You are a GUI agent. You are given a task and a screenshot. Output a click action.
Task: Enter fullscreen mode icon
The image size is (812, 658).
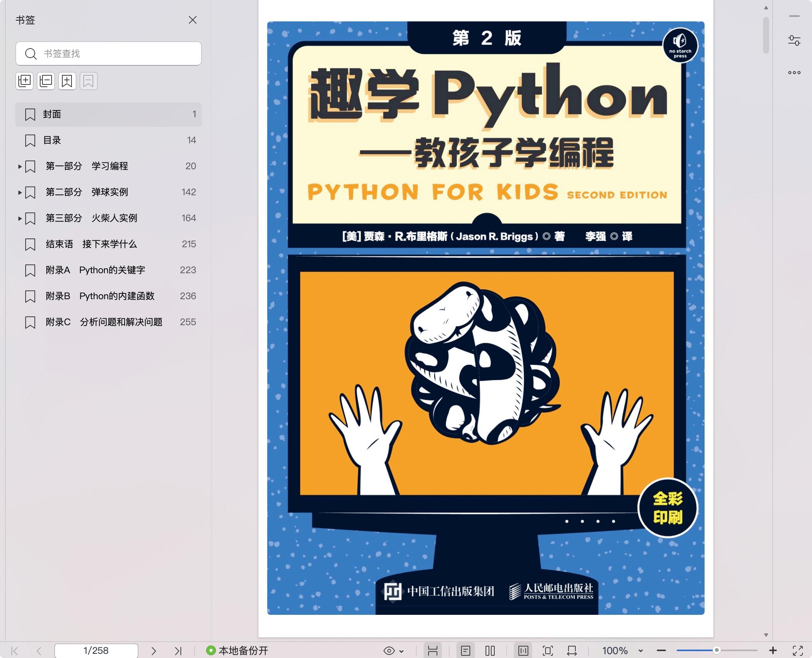pos(798,651)
